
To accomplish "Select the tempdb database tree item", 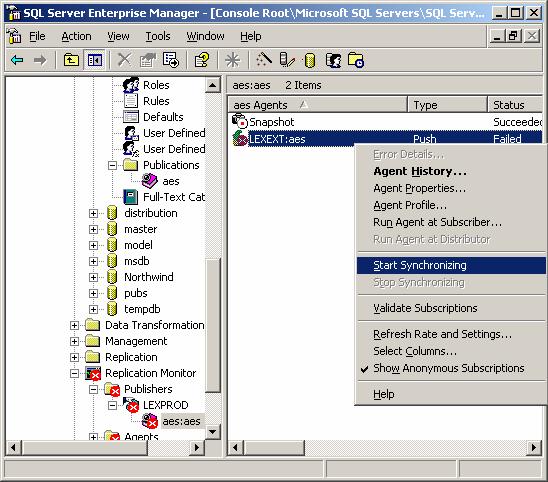I will (x=142, y=309).
